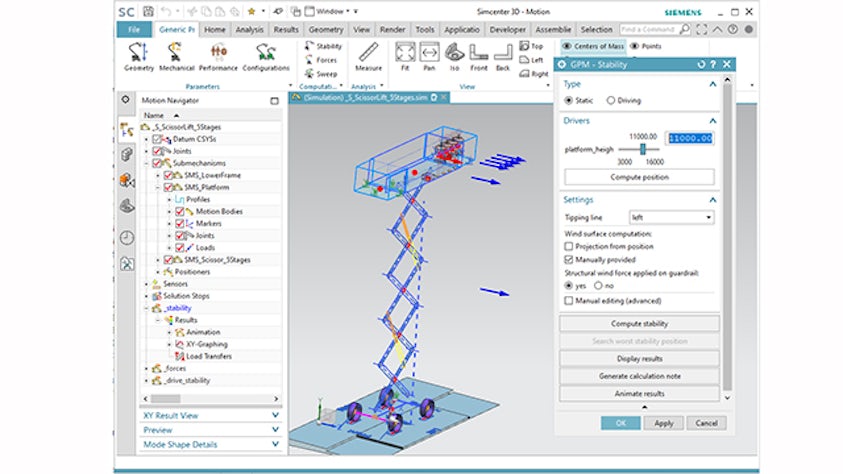Open the history clock sidebar icon
Screen dimensions: 843x474
click(127, 238)
